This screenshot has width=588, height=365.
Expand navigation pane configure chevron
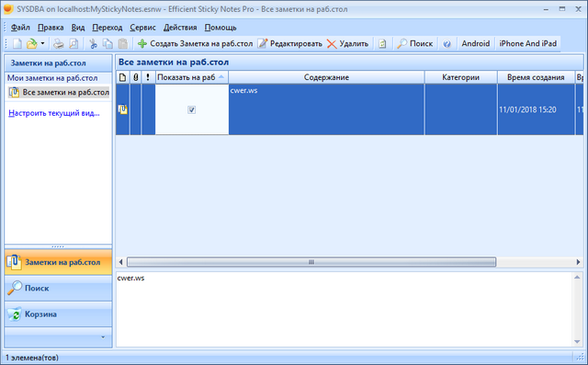click(x=103, y=336)
